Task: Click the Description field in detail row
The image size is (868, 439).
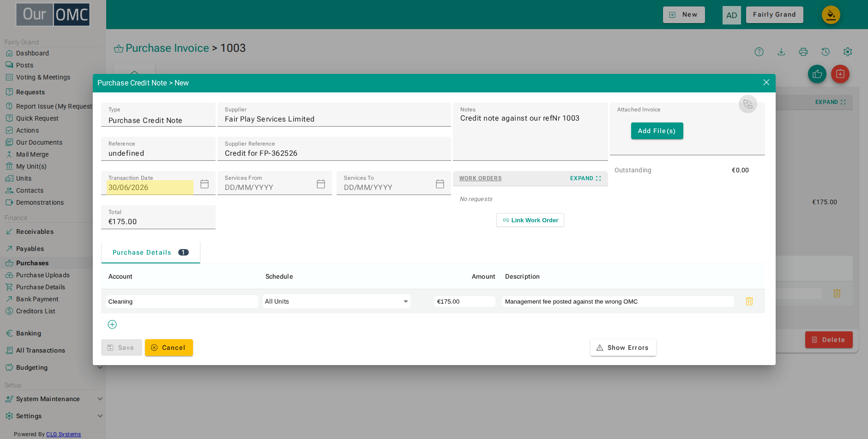Action: pos(618,301)
